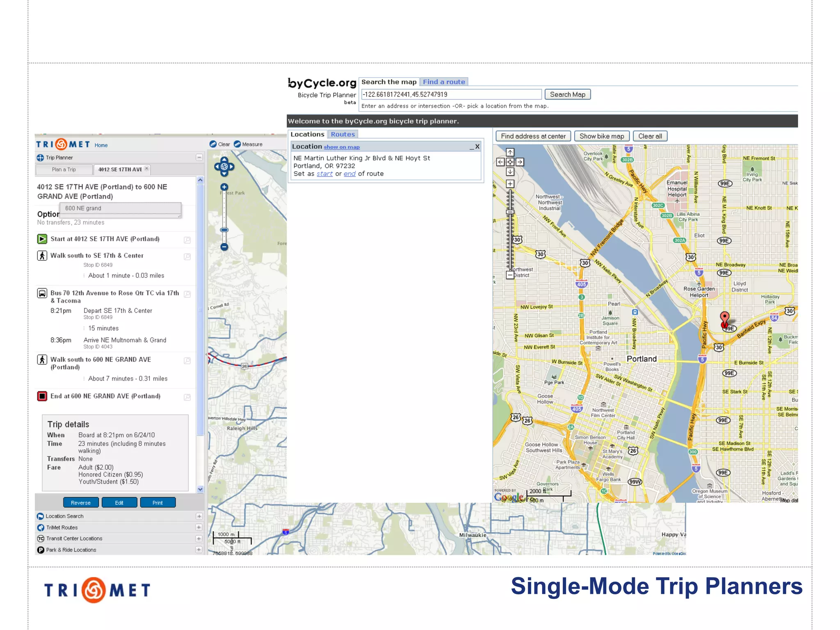The image size is (840, 630).
Task: Click the map search coordinates field
Action: pos(451,94)
